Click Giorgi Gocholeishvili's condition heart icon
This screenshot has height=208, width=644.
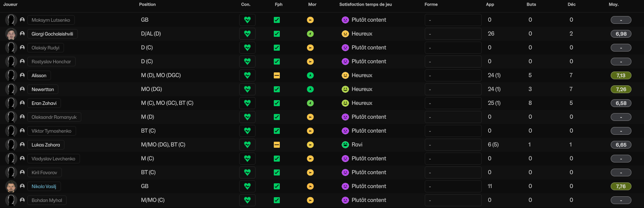click(x=247, y=34)
